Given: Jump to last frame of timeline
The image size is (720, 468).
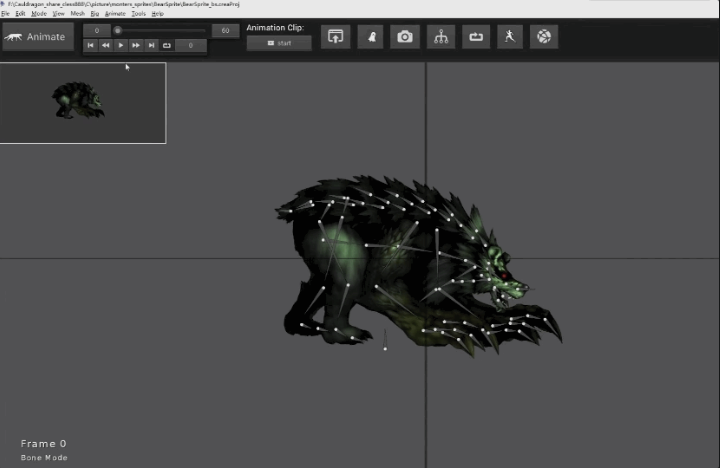Looking at the screenshot, I should [x=151, y=45].
